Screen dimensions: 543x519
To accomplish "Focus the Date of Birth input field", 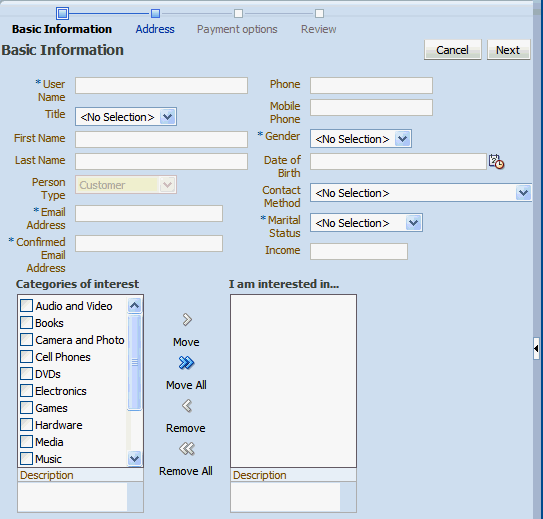I will pos(398,162).
